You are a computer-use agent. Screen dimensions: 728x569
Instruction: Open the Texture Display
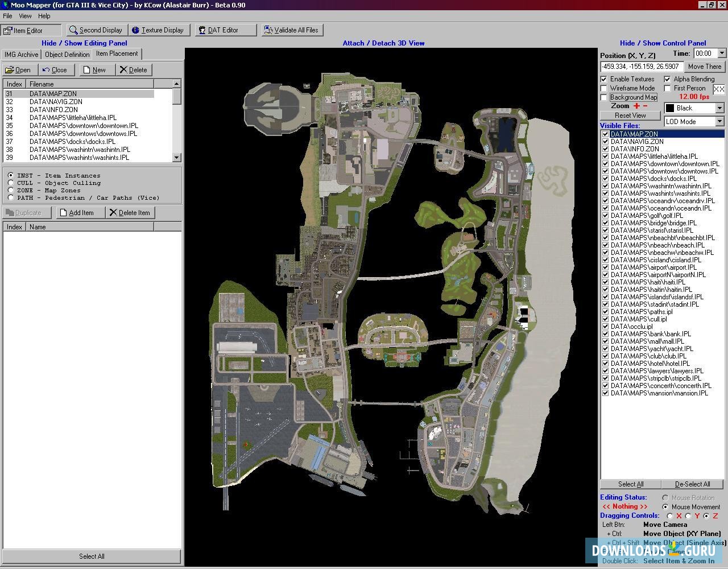[x=159, y=30]
